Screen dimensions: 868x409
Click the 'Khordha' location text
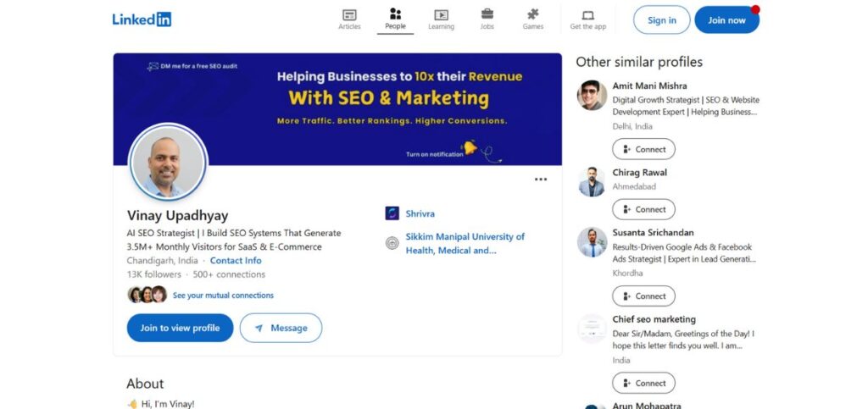coord(627,273)
